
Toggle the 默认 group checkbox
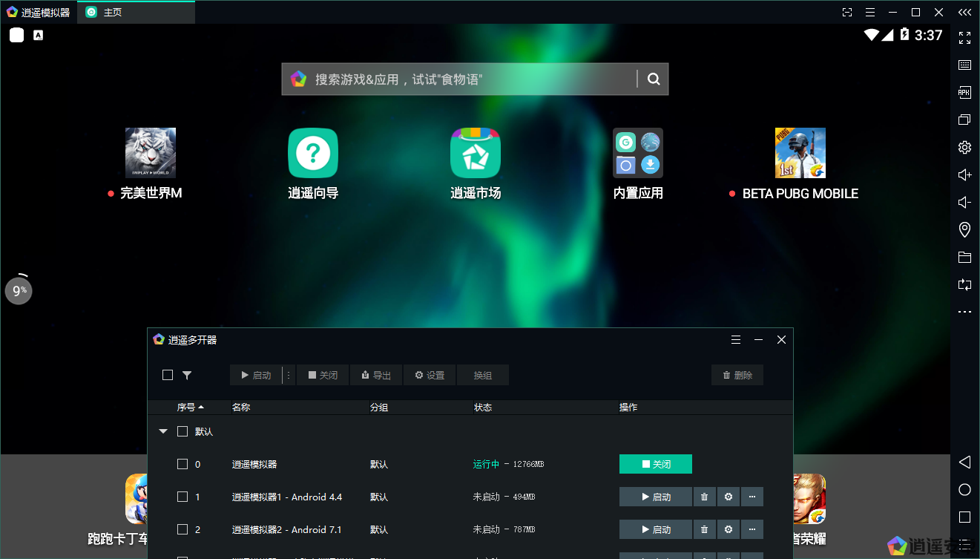[182, 431]
